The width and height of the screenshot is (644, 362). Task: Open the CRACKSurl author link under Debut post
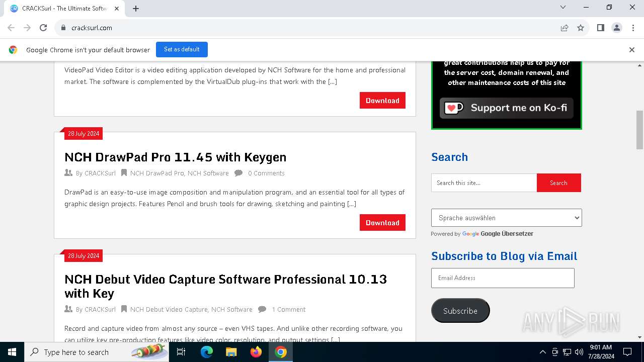100,309
